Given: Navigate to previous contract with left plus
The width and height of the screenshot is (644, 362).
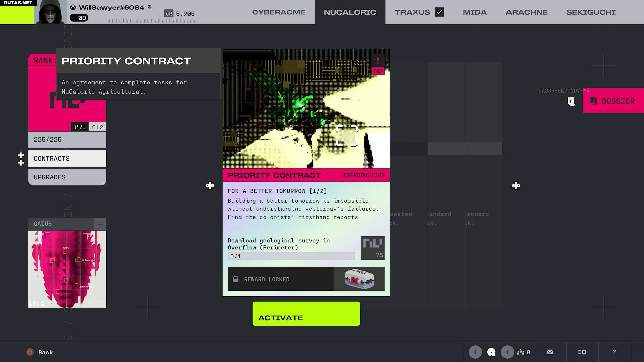Looking at the screenshot, I should click(x=210, y=186).
